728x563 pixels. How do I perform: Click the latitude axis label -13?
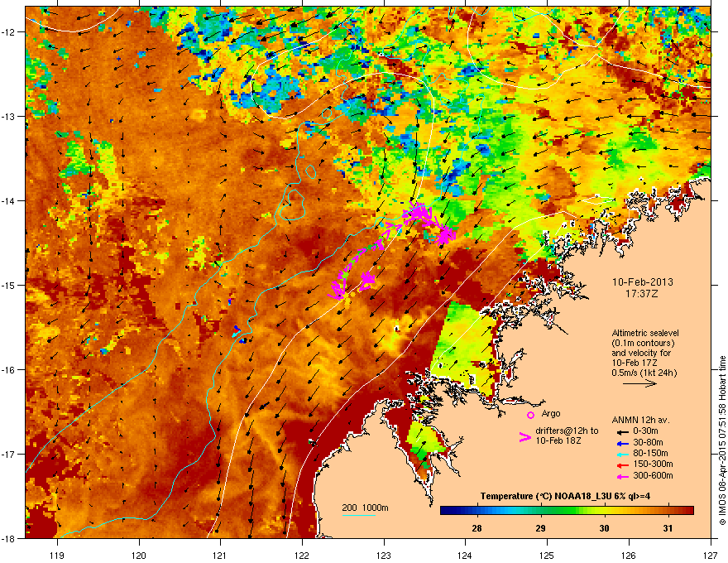click(x=8, y=117)
